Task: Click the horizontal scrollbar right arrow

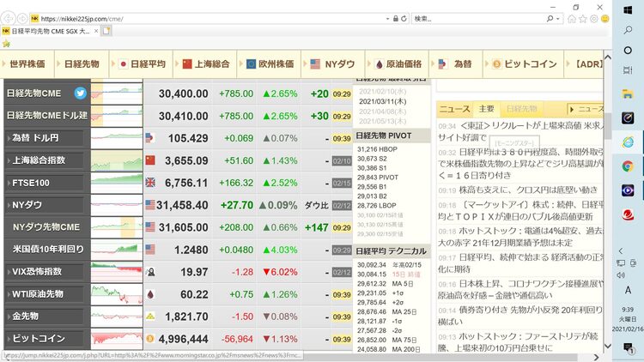Action: [597, 358]
